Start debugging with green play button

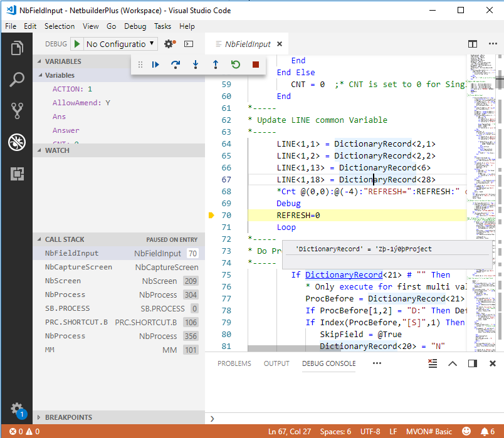pyautogui.click(x=77, y=44)
